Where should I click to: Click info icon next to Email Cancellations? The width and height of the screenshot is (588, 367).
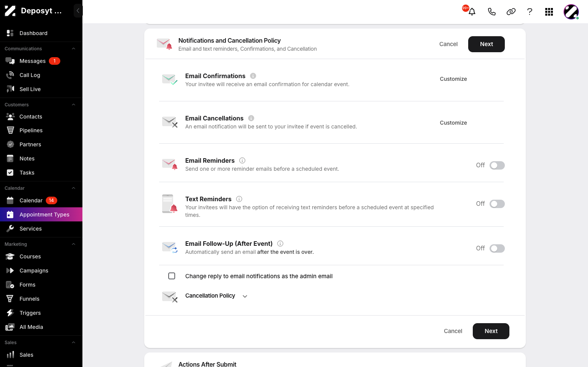251,118
